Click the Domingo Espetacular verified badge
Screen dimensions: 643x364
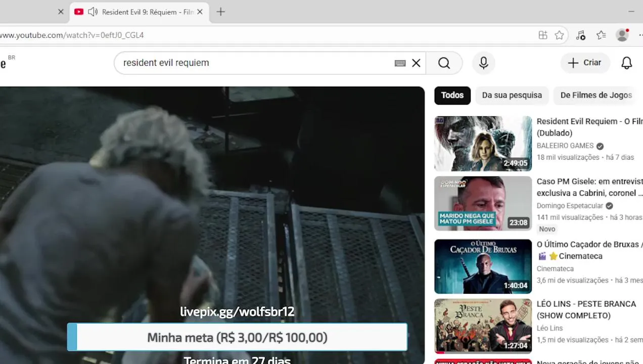609,206
